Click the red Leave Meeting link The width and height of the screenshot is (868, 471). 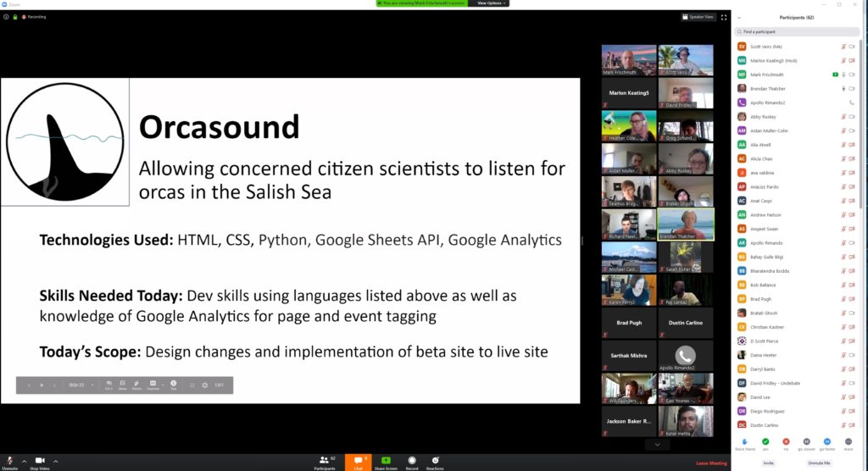(711, 463)
